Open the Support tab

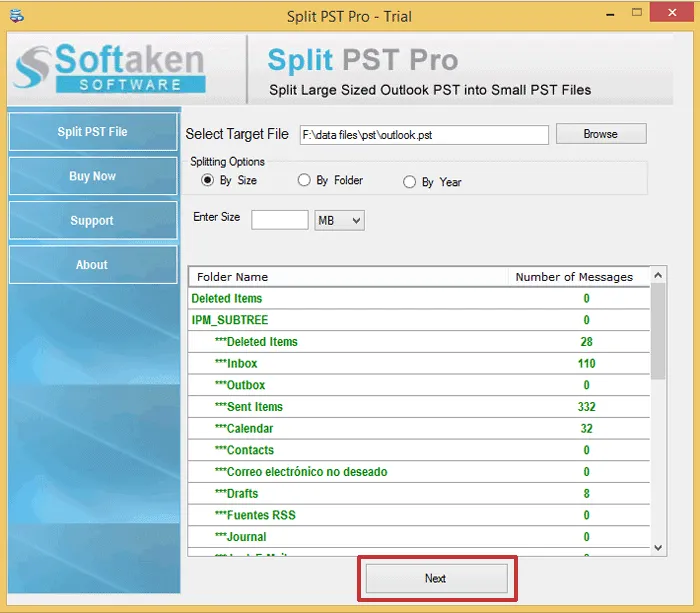[93, 220]
